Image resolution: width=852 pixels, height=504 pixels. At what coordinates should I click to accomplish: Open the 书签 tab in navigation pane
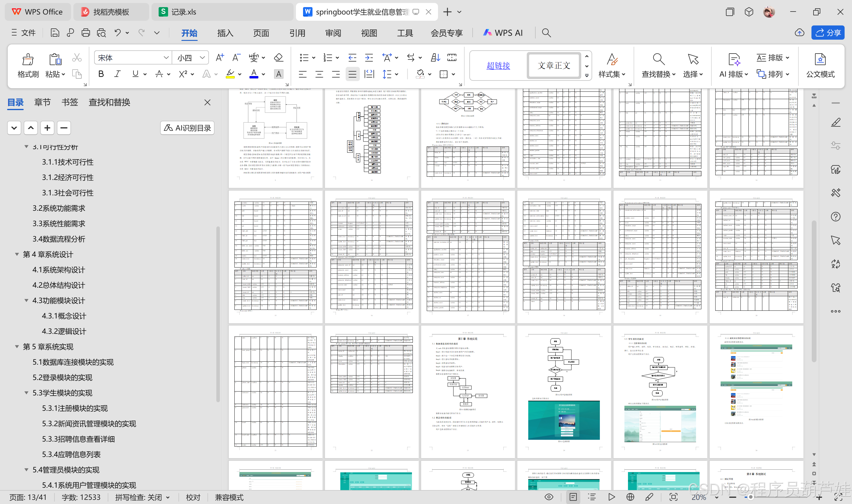click(x=69, y=102)
